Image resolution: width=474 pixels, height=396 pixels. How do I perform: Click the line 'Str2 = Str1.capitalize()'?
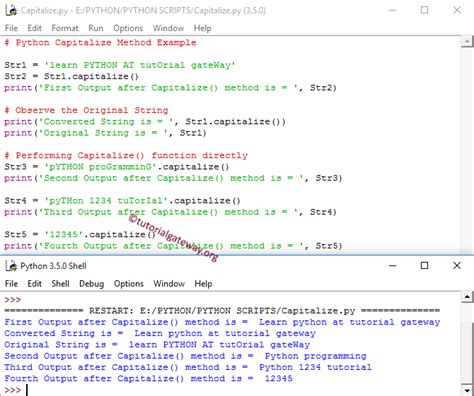coord(71,76)
